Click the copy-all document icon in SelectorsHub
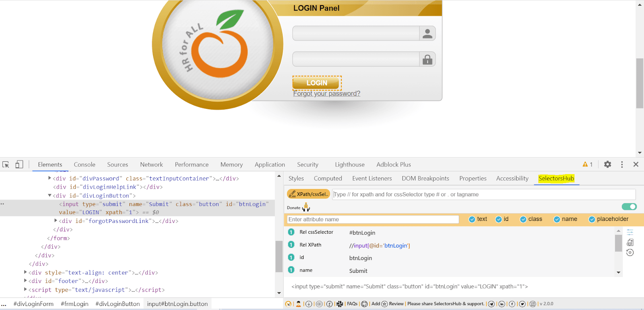The width and height of the screenshot is (644, 310). pyautogui.click(x=630, y=242)
